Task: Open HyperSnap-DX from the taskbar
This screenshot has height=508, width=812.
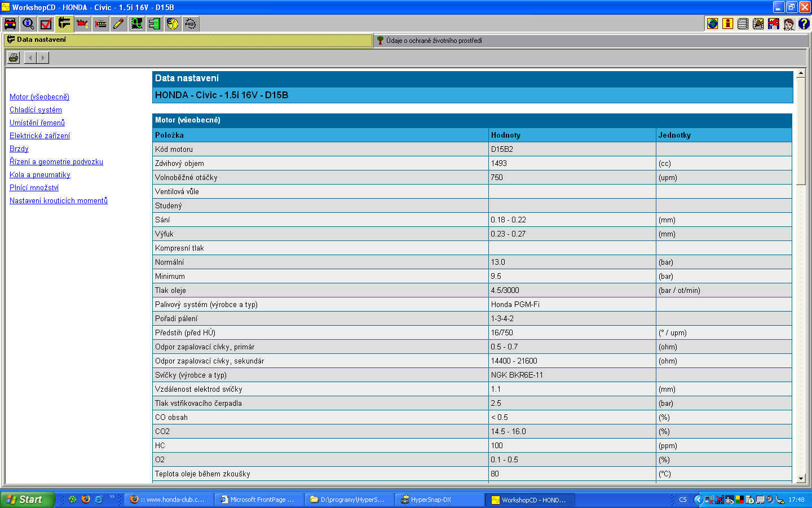Action: pos(430,500)
